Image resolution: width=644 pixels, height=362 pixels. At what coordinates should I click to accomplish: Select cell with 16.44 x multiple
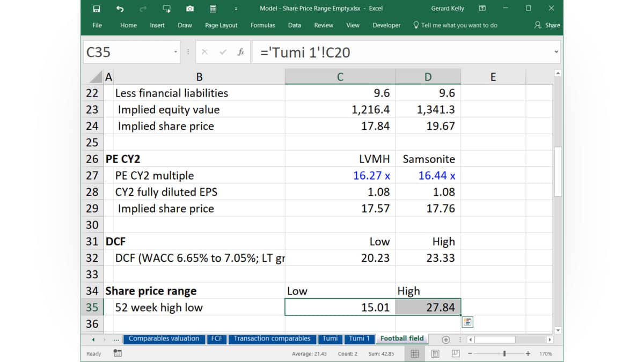428,175
